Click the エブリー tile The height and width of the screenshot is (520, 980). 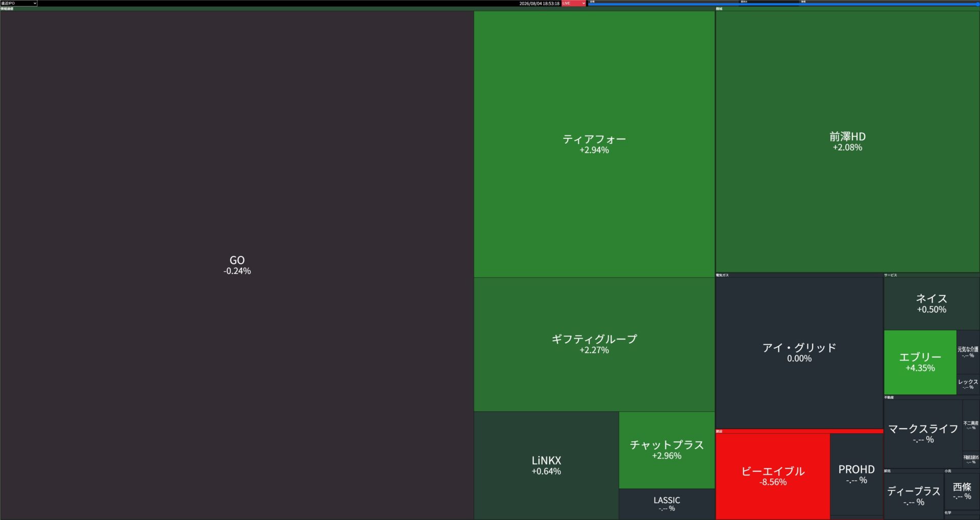[920, 362]
